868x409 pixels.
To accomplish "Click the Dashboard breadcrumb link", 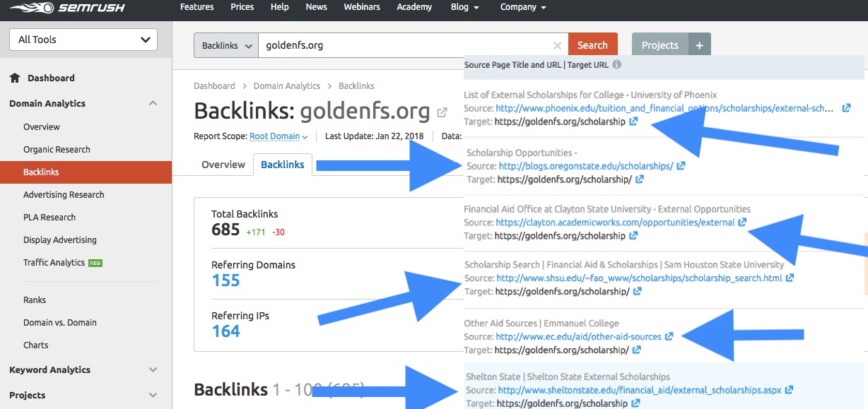I will [x=214, y=86].
